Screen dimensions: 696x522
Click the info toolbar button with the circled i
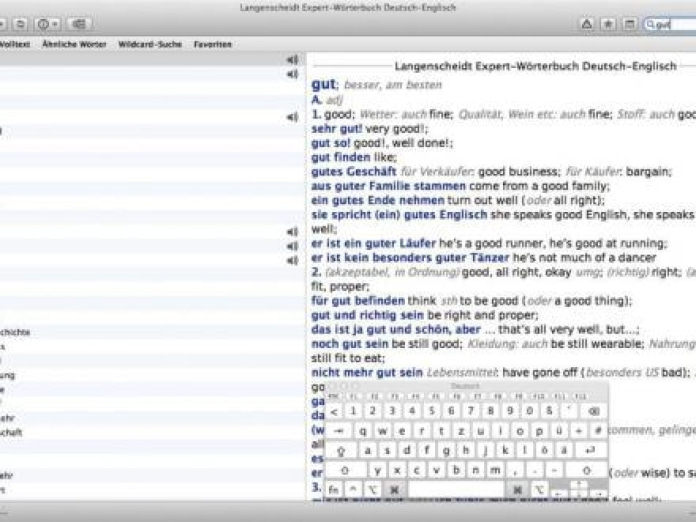[x=44, y=24]
